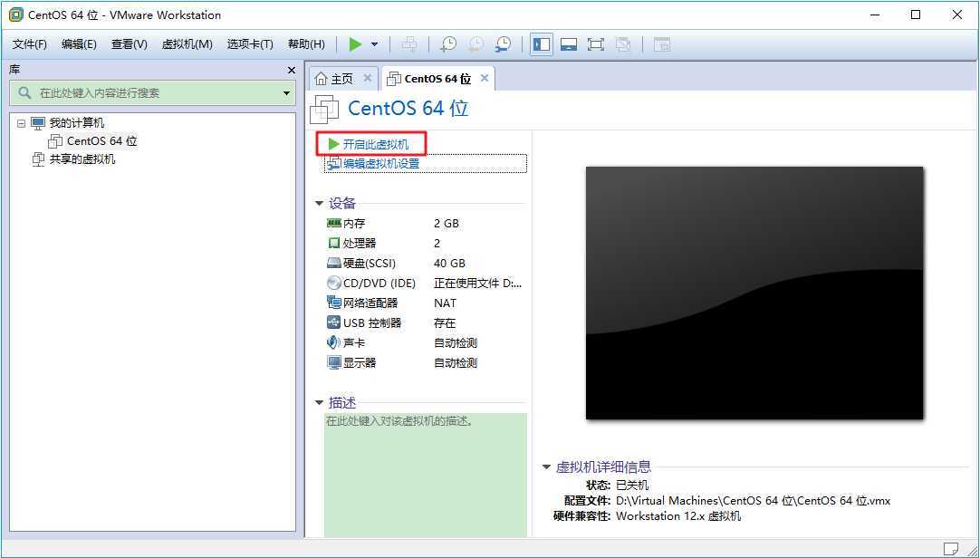Click the compatibility value Workstation 12.x 虚拟机
Image resolution: width=980 pixels, height=558 pixels.
678,516
